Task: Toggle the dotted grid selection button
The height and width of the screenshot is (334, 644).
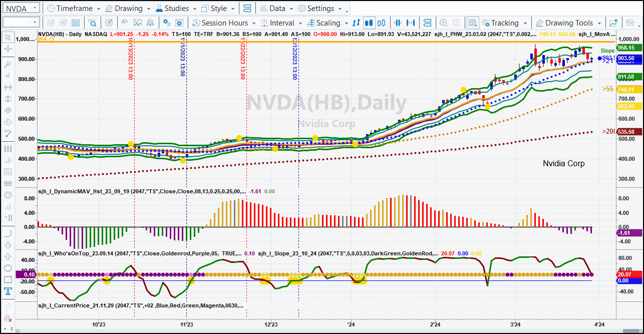Action: (472, 23)
